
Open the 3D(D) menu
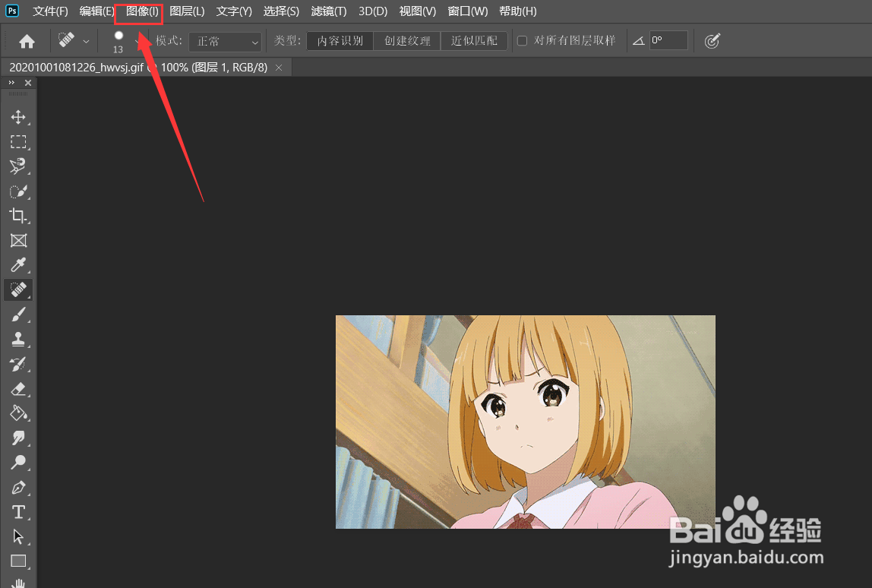(373, 11)
